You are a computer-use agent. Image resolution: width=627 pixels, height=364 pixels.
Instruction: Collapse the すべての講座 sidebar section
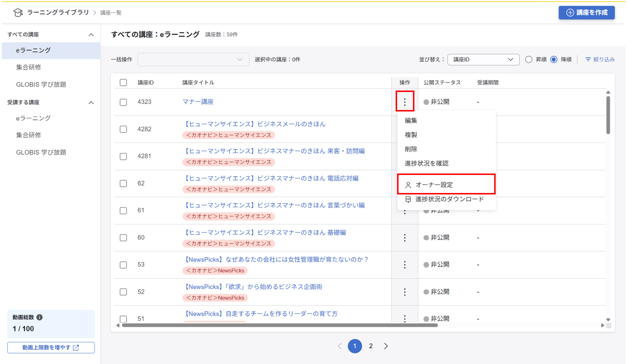pos(91,35)
